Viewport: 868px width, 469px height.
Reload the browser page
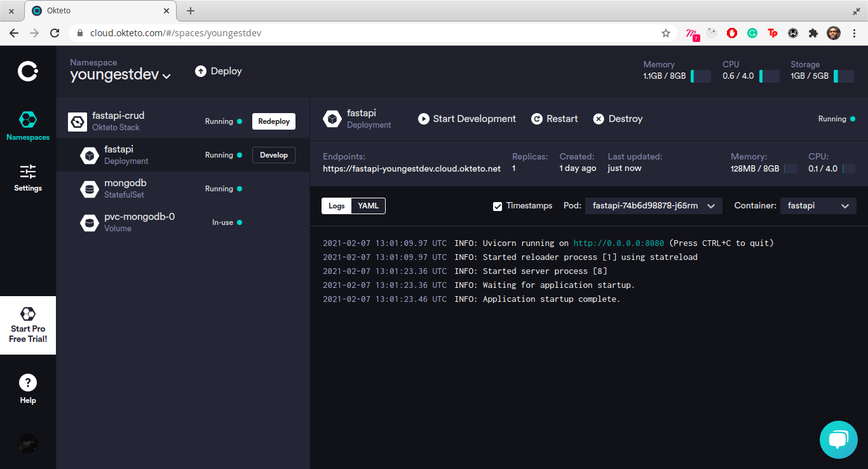tap(55, 33)
